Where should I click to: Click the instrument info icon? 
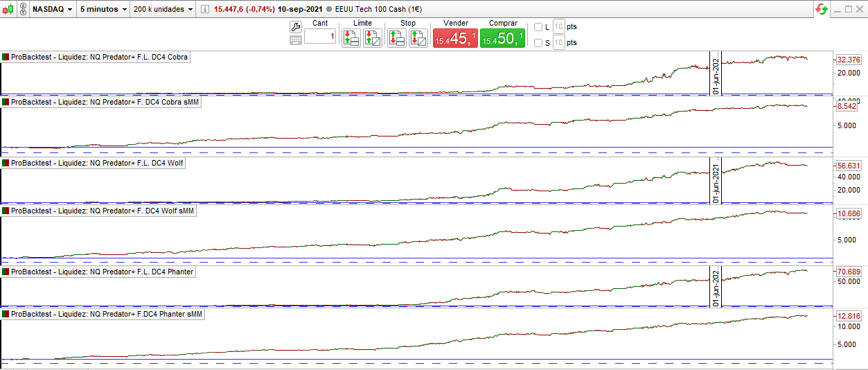206,10
